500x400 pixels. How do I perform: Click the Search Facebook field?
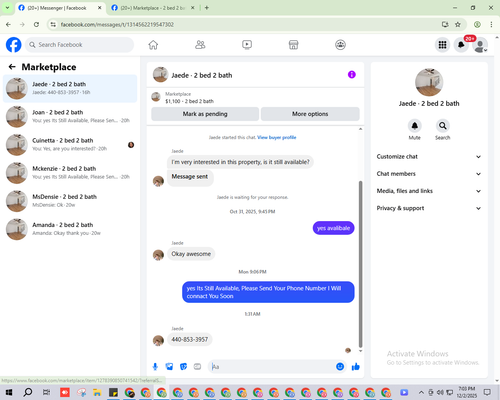pos(79,45)
